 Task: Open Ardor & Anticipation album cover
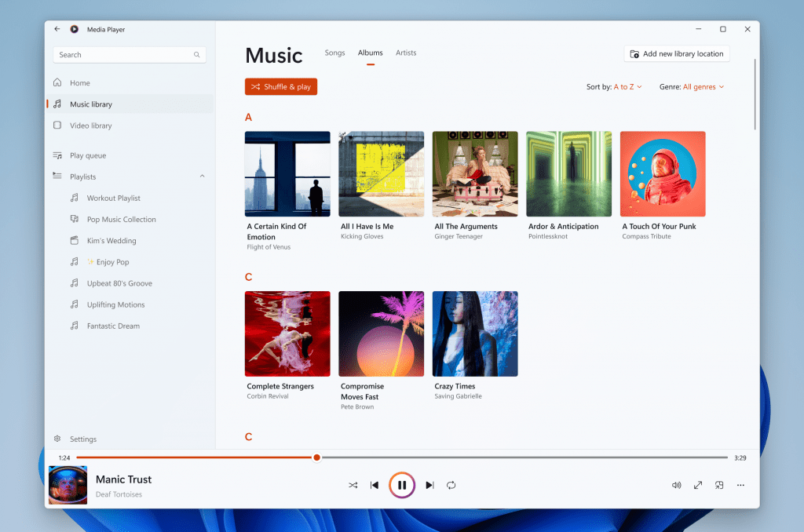pos(569,173)
